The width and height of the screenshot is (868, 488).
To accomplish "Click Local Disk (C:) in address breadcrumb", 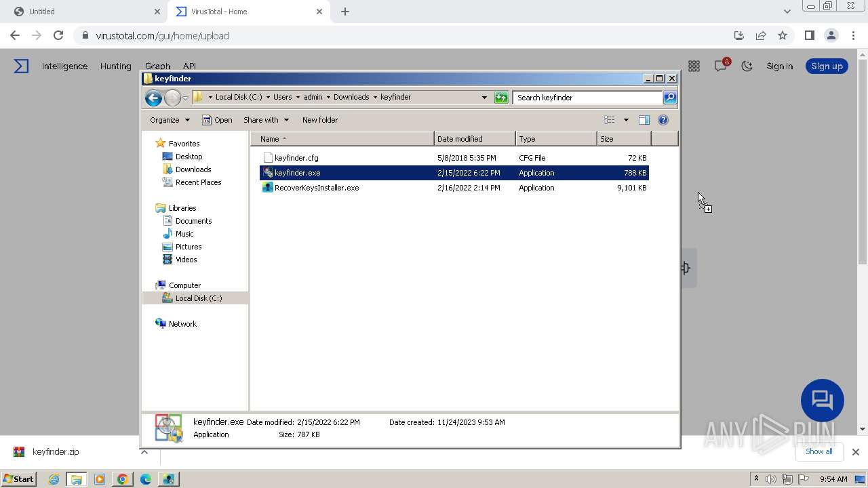I will (x=239, y=98).
